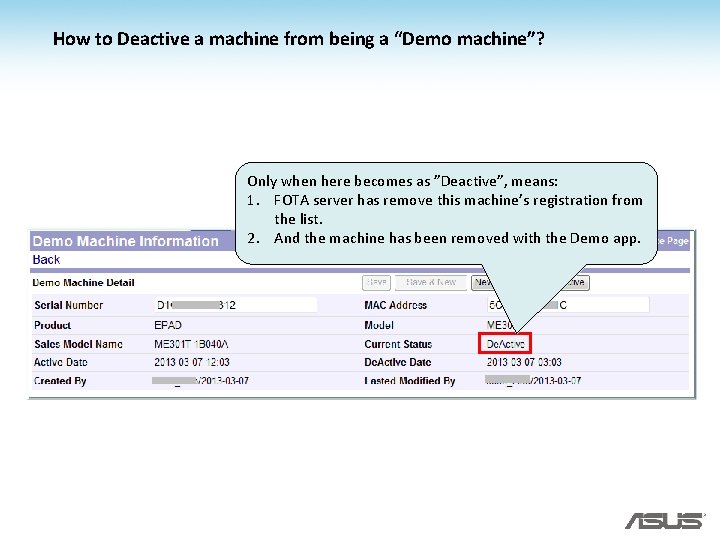The width and height of the screenshot is (720, 540).
Task: Click the Serial Number input field
Action: point(236,305)
